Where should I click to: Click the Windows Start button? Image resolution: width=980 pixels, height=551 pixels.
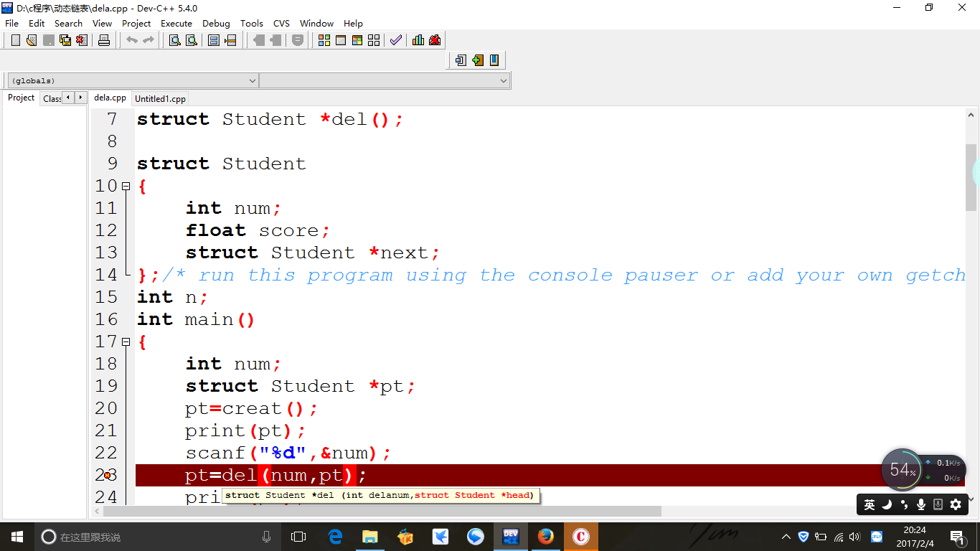(x=17, y=537)
